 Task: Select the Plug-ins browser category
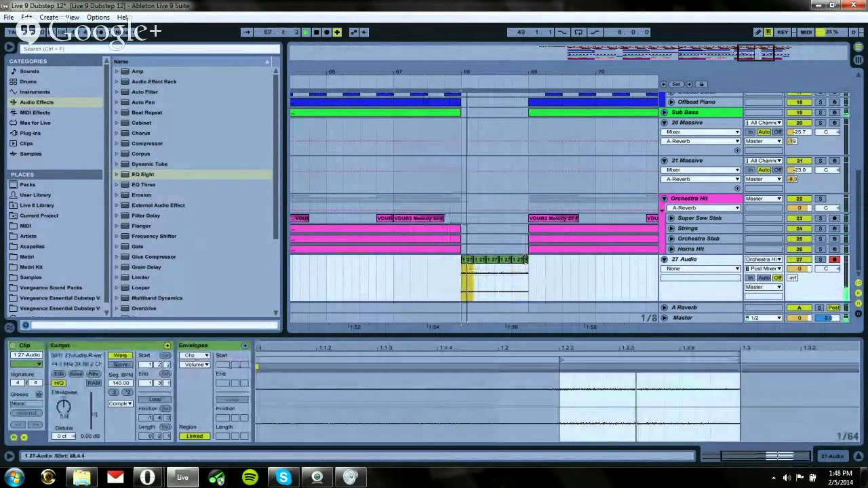30,133
